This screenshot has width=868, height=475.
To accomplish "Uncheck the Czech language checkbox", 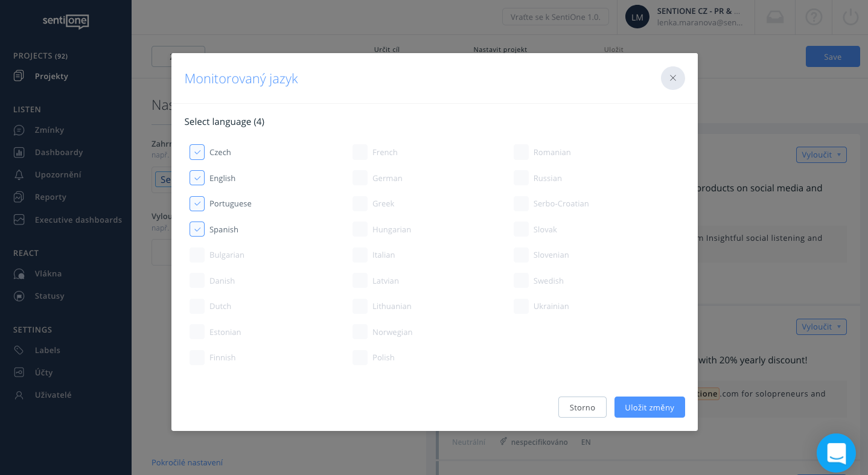I will [x=197, y=152].
